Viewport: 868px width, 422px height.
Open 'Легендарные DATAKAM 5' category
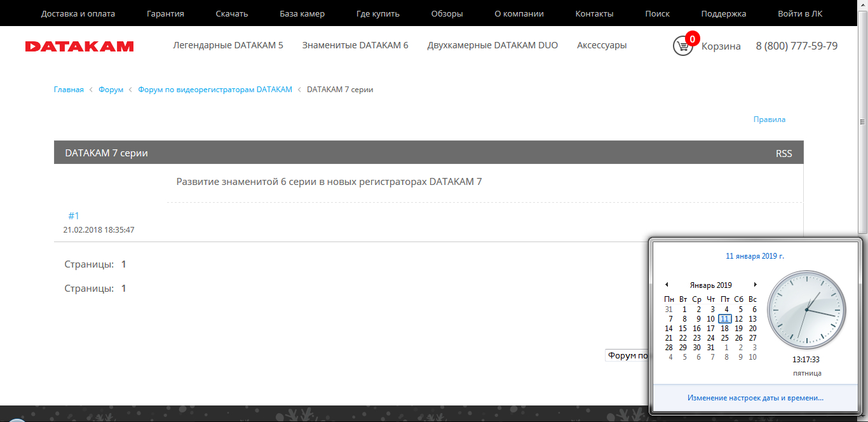pos(228,46)
